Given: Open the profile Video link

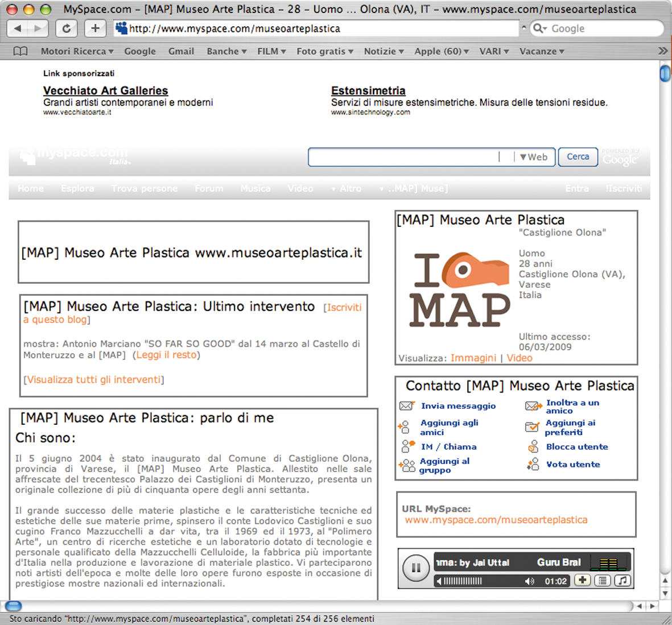Looking at the screenshot, I should (x=520, y=358).
